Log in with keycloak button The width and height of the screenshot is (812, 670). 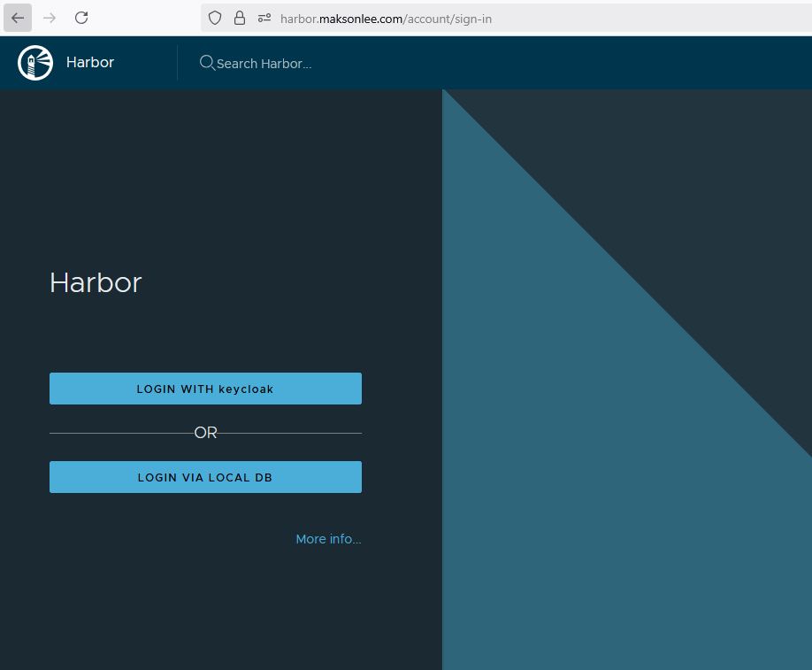(205, 389)
